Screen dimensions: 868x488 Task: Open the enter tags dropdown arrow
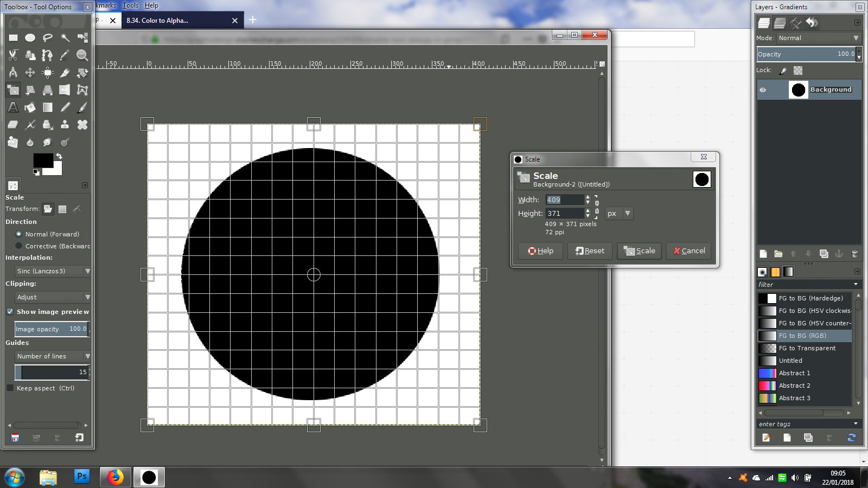click(856, 424)
